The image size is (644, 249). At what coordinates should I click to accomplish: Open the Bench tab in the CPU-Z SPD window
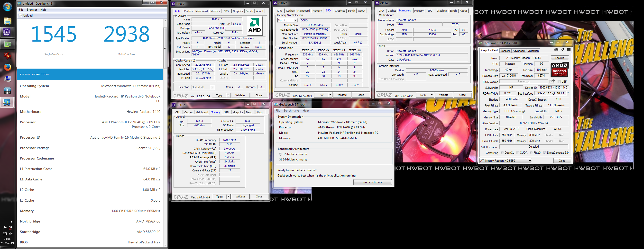coord(351,11)
